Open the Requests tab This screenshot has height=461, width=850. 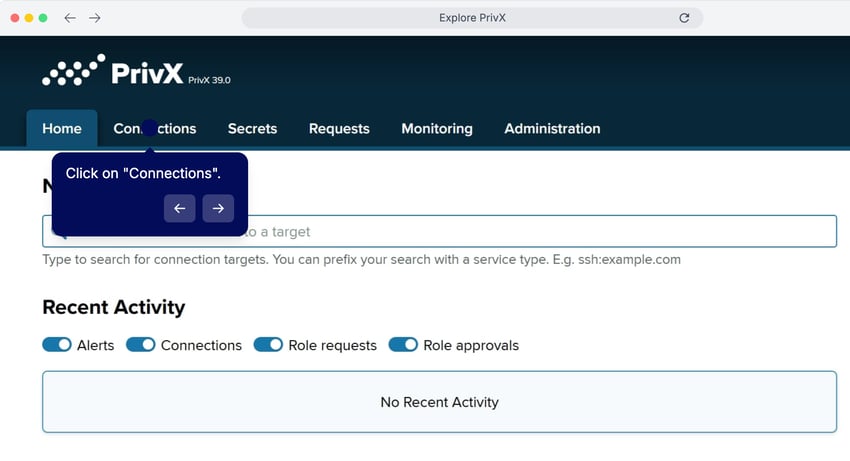[x=339, y=129]
